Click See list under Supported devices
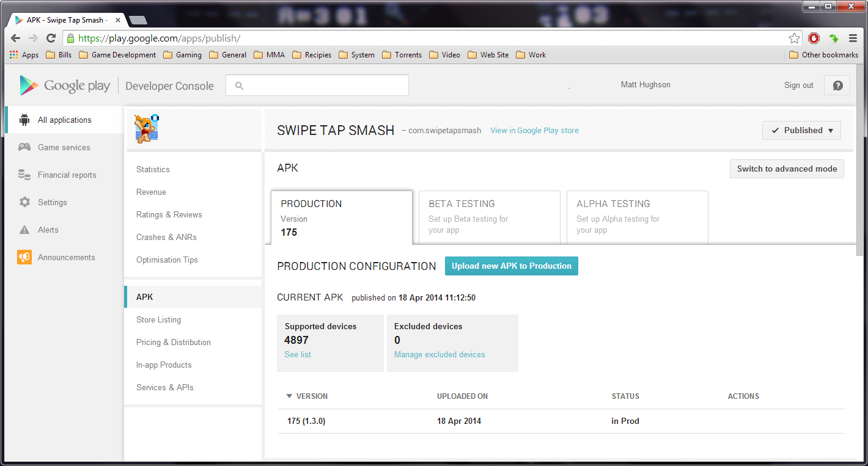Viewport: 868px width, 466px height. (298, 354)
